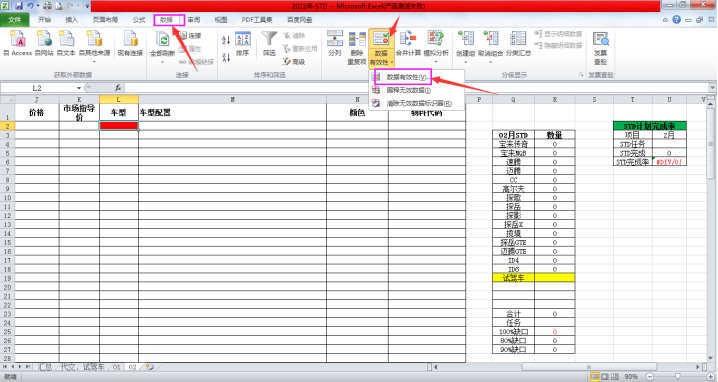
Task: Undo the last action
Action: coord(30,6)
